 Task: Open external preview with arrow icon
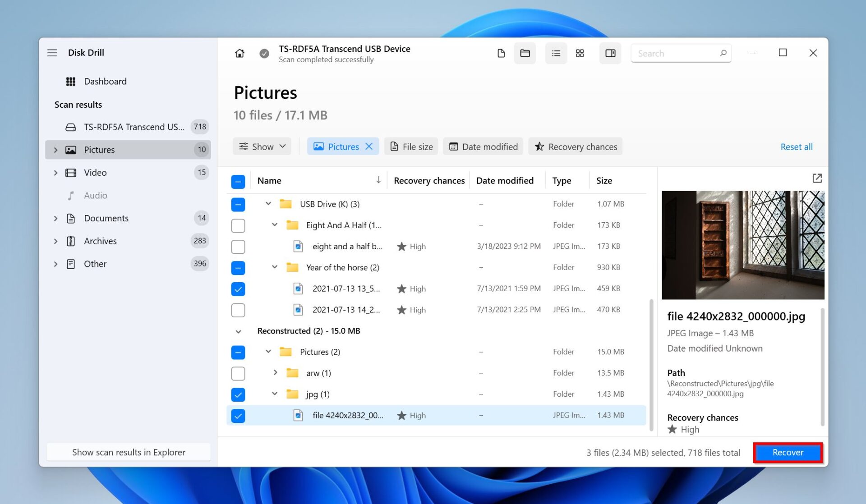pyautogui.click(x=816, y=178)
